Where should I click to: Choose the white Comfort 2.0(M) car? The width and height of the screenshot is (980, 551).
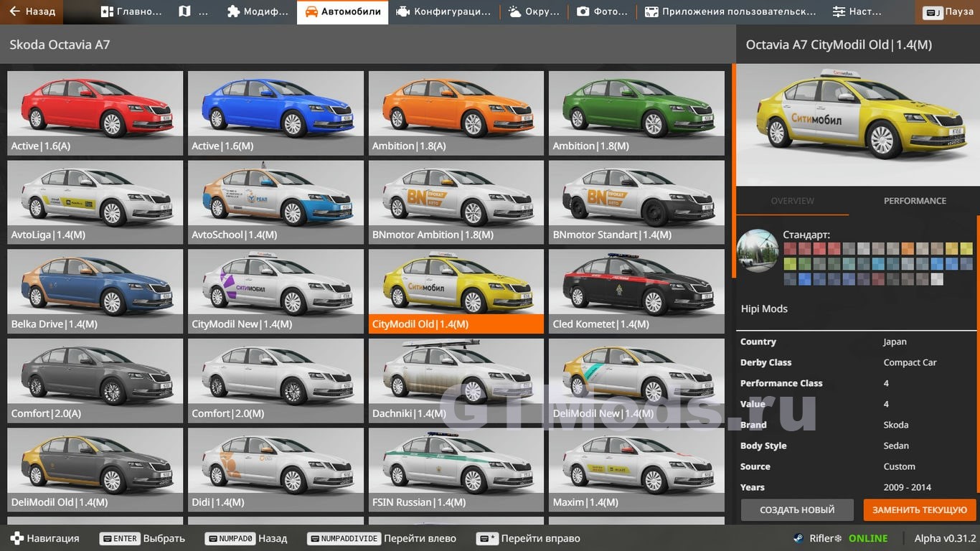pos(275,380)
